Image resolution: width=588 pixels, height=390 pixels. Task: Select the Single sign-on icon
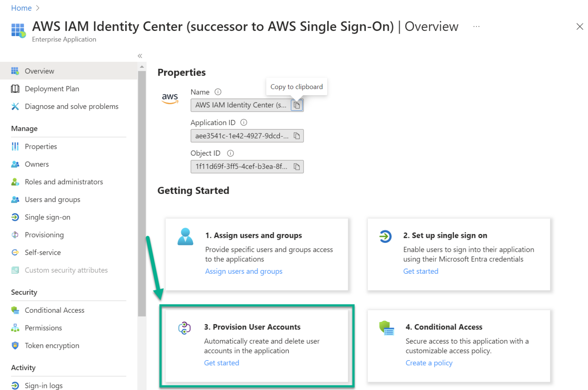pos(15,217)
